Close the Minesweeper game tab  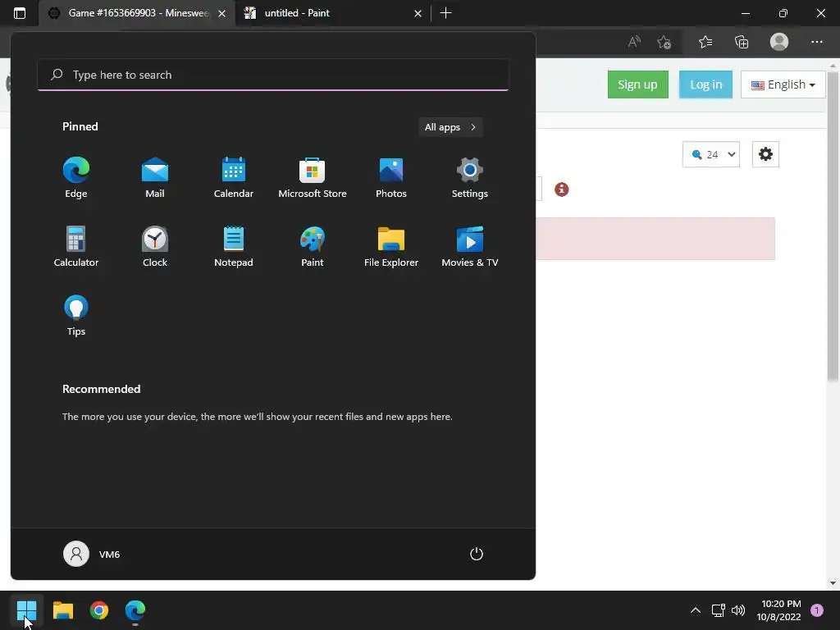point(221,13)
